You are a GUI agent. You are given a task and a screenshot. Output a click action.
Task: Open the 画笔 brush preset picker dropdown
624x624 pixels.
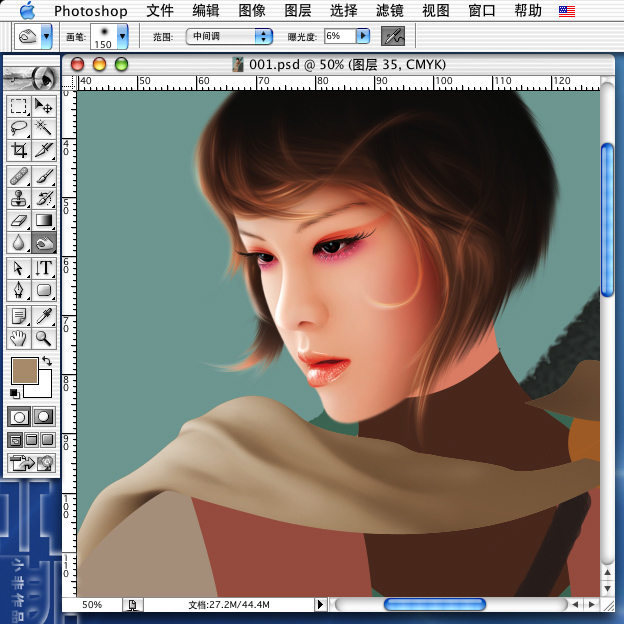pyautogui.click(x=122, y=36)
